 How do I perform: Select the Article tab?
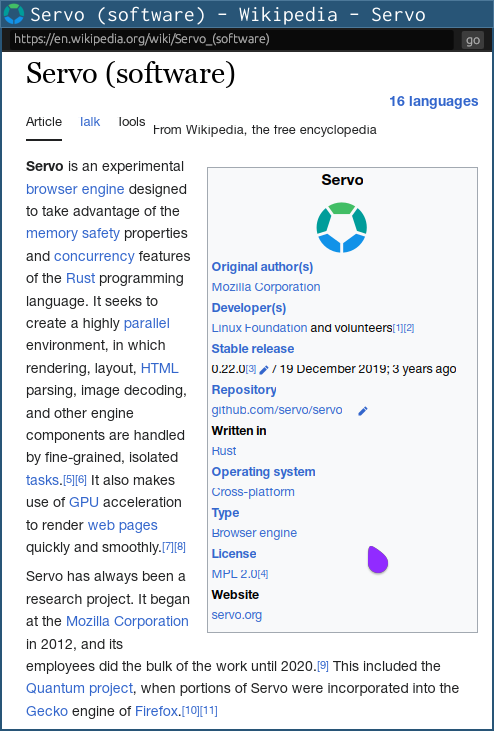[44, 122]
